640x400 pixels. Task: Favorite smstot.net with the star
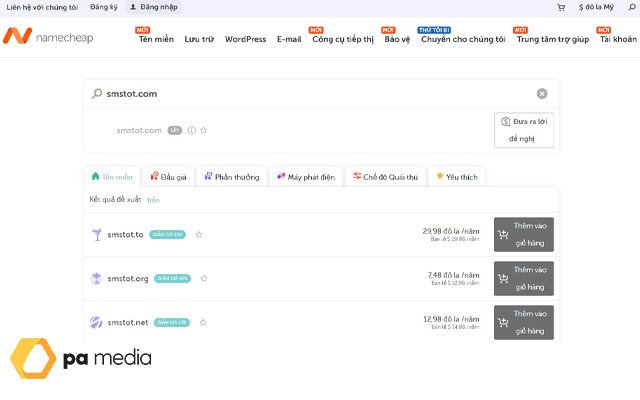[203, 322]
